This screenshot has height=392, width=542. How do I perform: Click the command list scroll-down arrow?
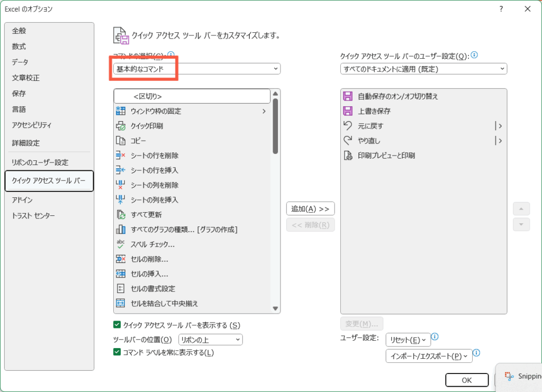point(275,308)
